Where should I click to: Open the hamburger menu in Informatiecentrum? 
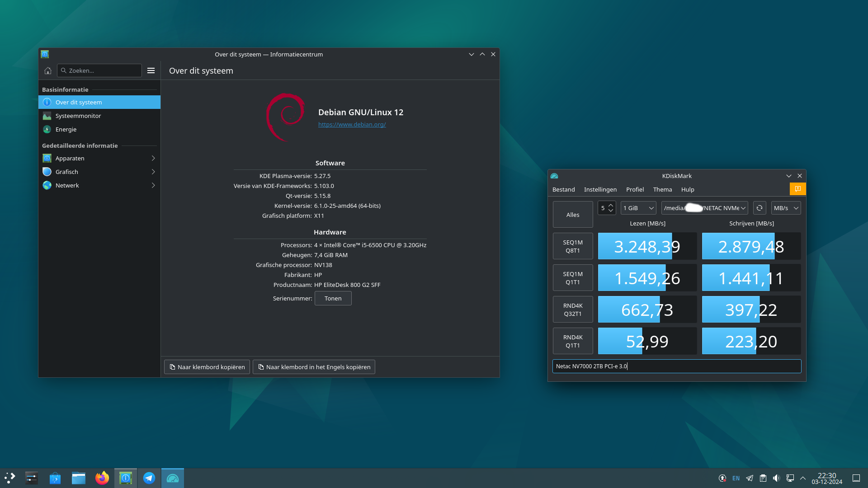[151, 70]
